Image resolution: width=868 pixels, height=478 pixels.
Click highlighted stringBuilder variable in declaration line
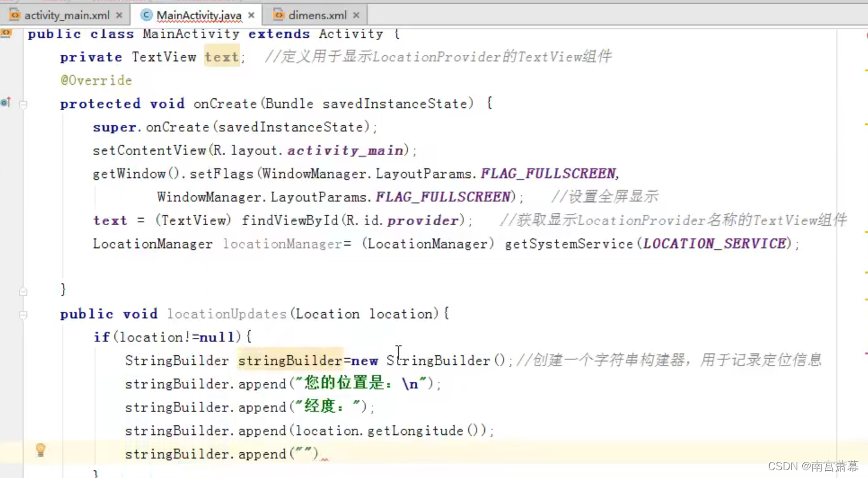(290, 361)
